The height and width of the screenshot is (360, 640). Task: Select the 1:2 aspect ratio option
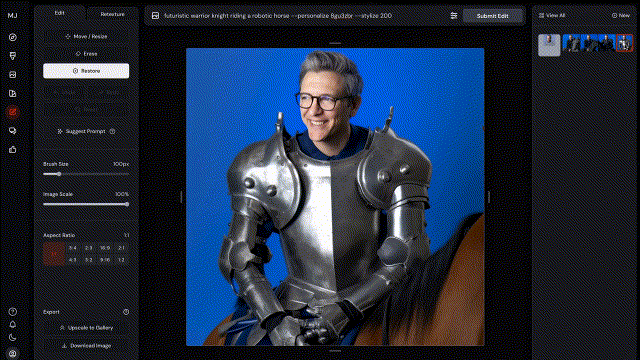tap(121, 260)
